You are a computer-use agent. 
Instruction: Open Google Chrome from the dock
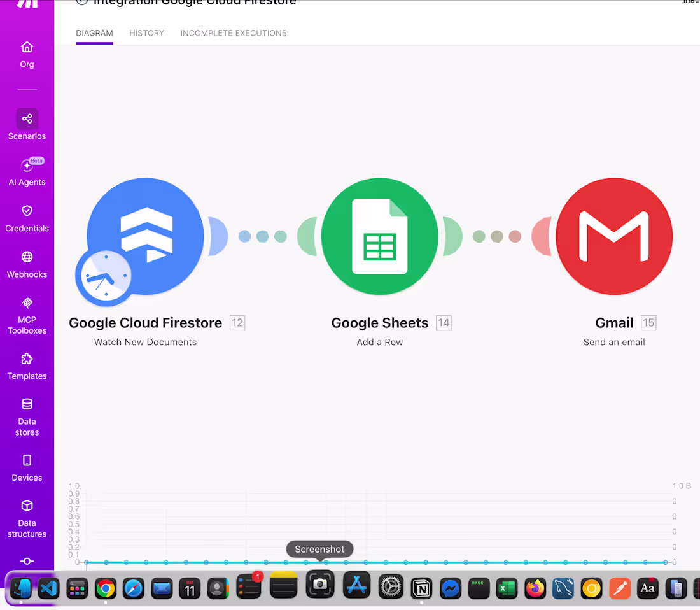[x=106, y=588]
